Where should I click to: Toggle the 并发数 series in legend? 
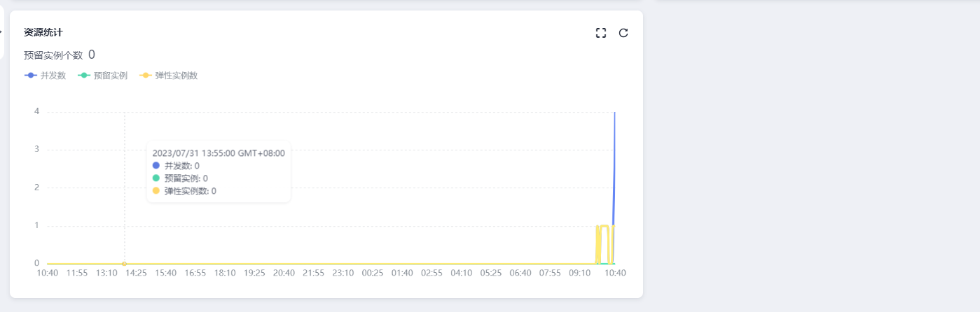tap(46, 76)
